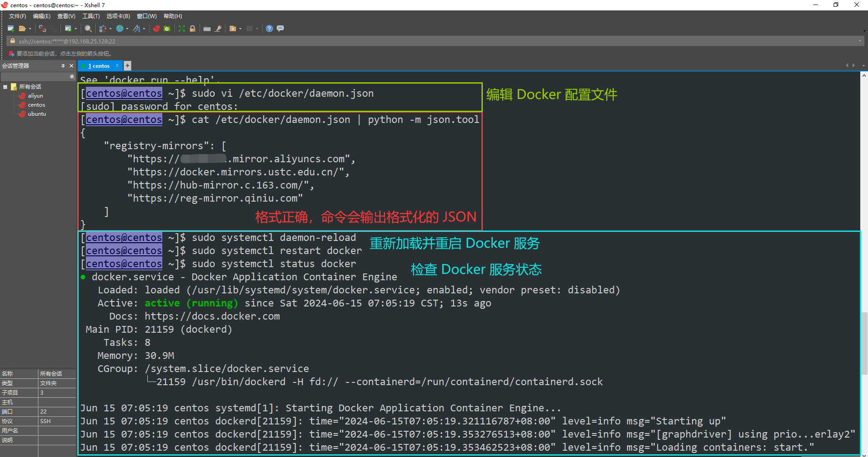Select the aliyun session

(x=35, y=96)
